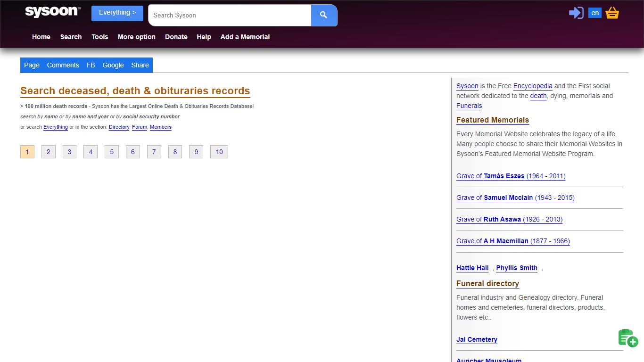The image size is (644, 362).
Task: Open the 'en' language selector
Action: coord(595,13)
